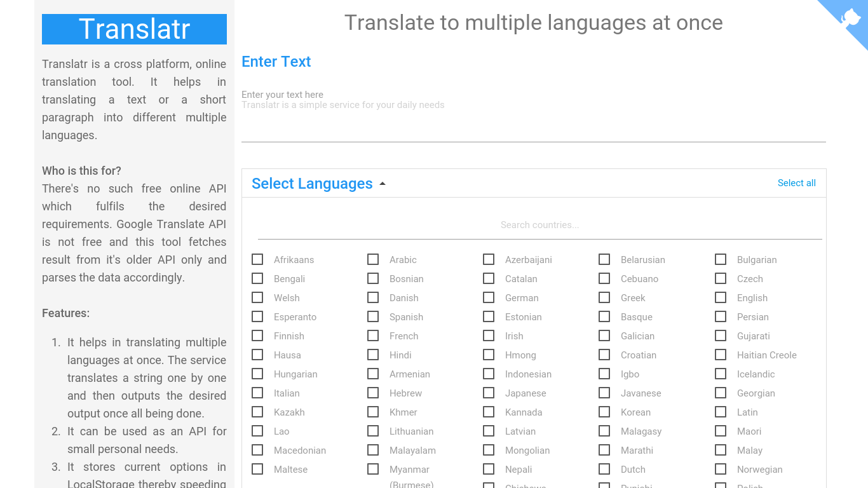Enable the Galician checkbox
868x488 pixels.
coord(604,335)
